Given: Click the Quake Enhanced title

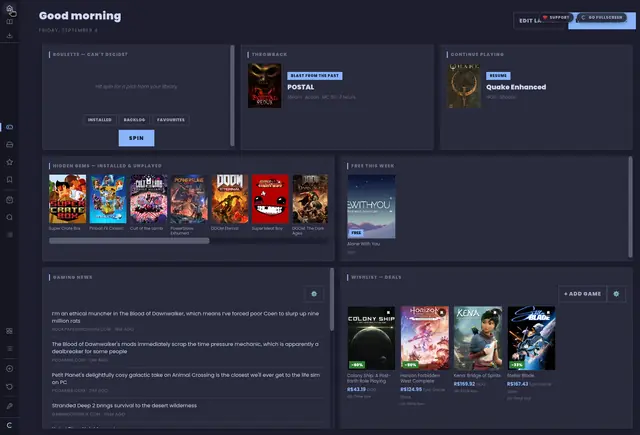Looking at the screenshot, I should click(x=516, y=87).
